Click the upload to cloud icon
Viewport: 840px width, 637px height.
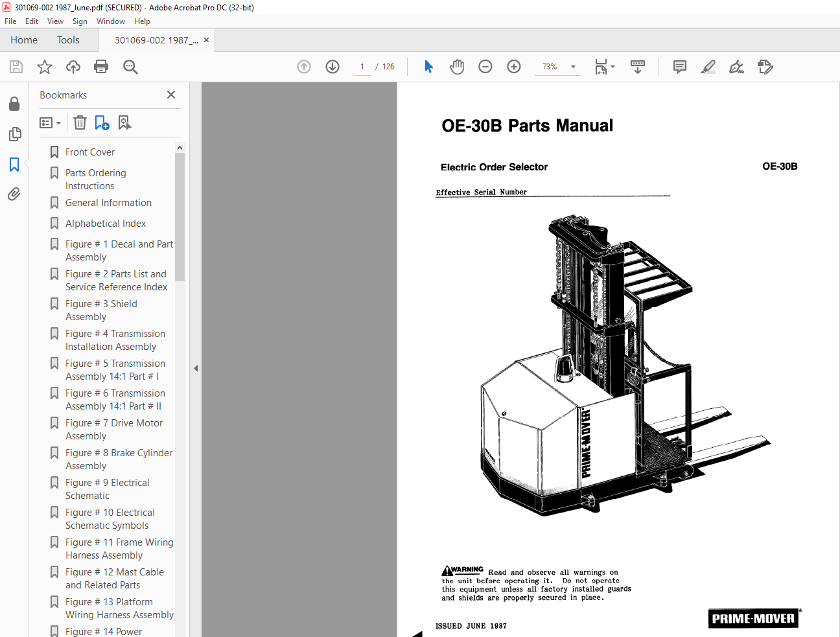(x=73, y=67)
